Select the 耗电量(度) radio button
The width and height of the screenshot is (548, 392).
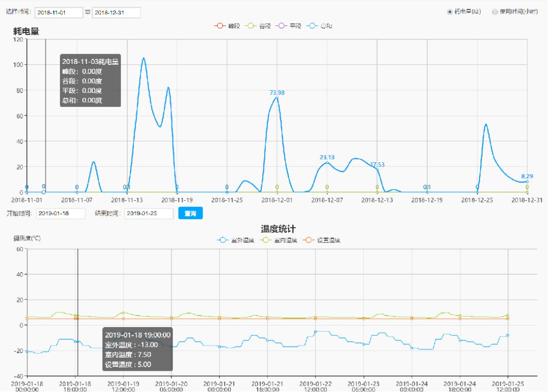(450, 12)
